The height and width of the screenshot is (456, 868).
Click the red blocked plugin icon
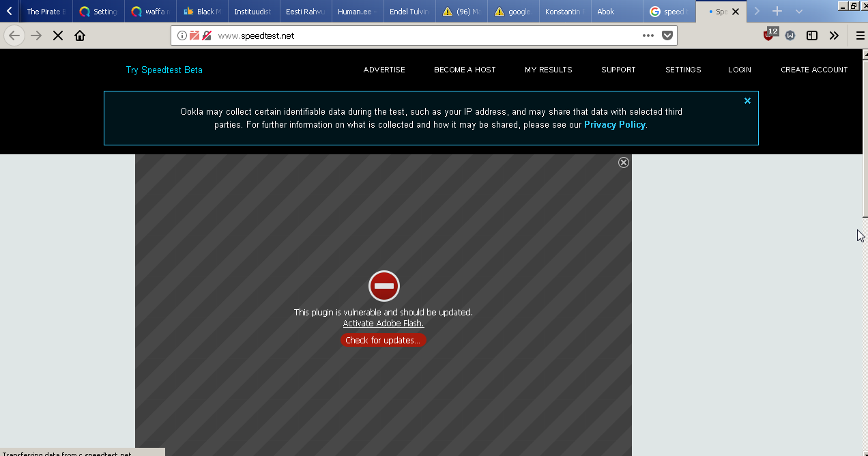(x=384, y=286)
